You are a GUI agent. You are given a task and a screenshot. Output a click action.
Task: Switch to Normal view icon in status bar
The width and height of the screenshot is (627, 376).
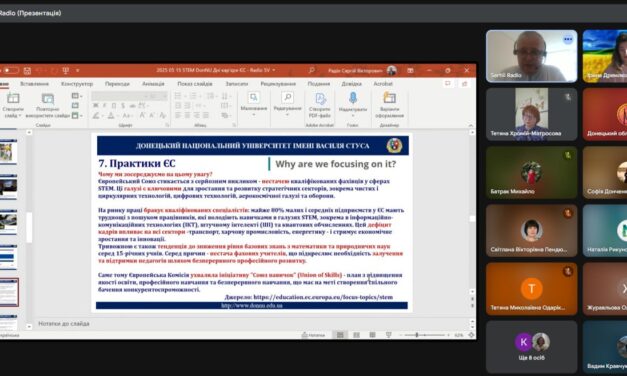pyautogui.click(x=340, y=335)
